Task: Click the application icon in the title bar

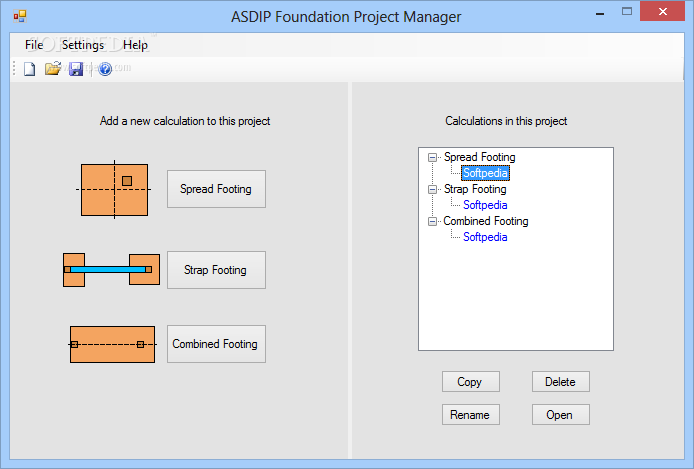Action: pos(20,17)
